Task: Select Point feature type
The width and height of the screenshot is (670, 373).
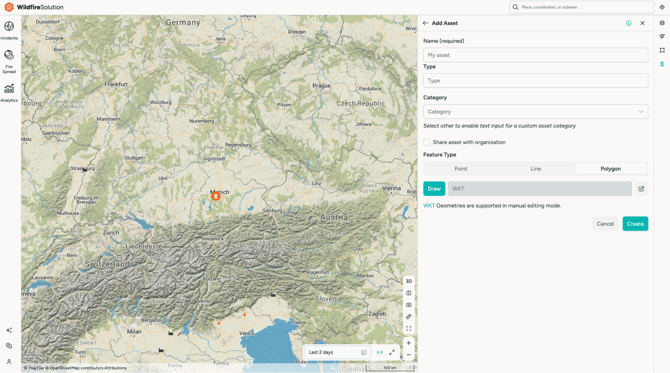Action: [461, 169]
